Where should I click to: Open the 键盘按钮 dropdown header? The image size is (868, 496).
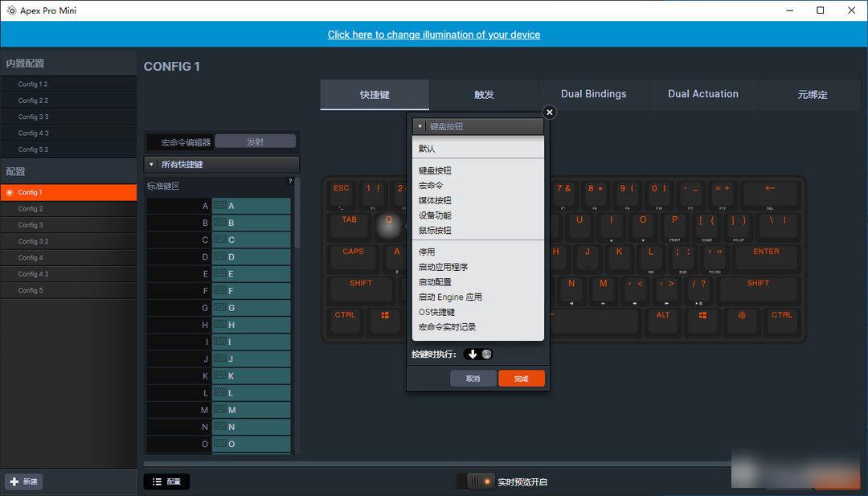(478, 126)
